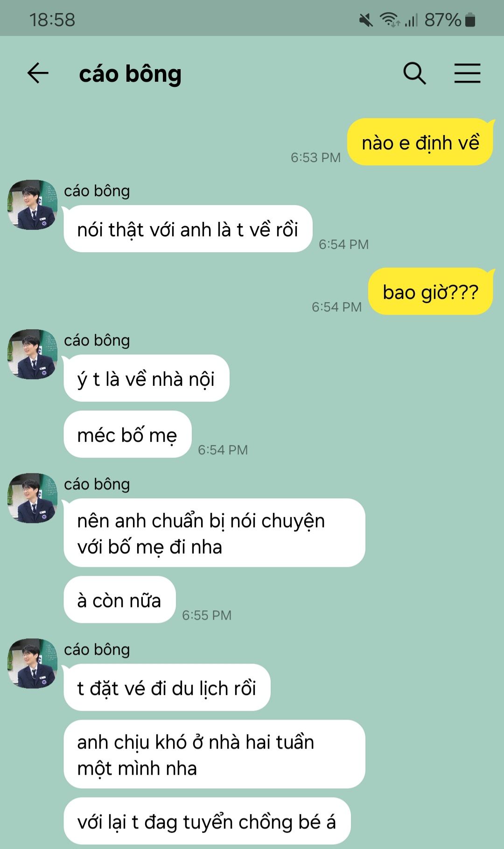Tap the battery icon in status bar

470,20
